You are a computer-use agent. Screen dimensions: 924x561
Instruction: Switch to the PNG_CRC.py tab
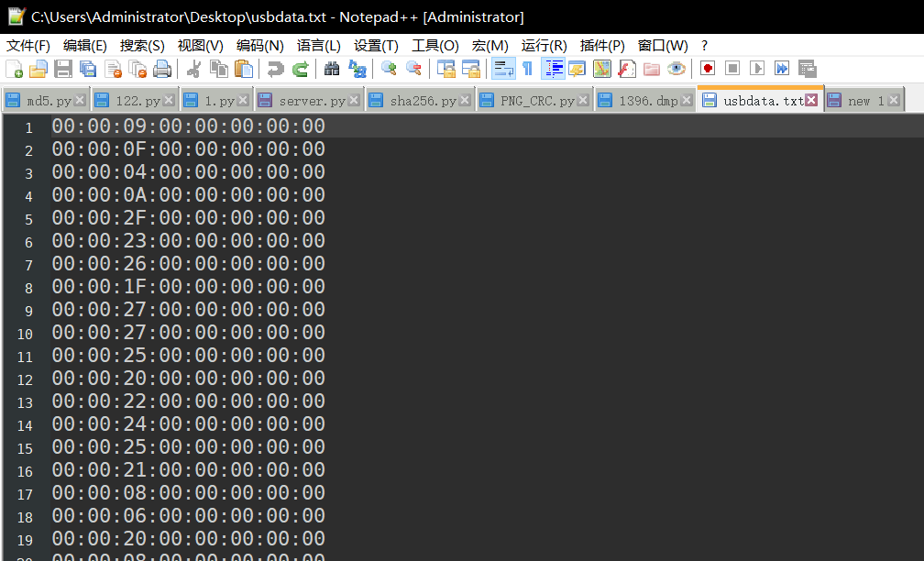pyautogui.click(x=537, y=101)
